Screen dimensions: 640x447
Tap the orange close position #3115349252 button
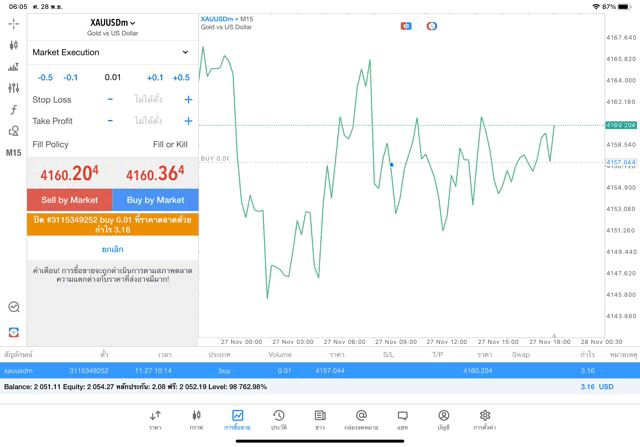(112, 224)
